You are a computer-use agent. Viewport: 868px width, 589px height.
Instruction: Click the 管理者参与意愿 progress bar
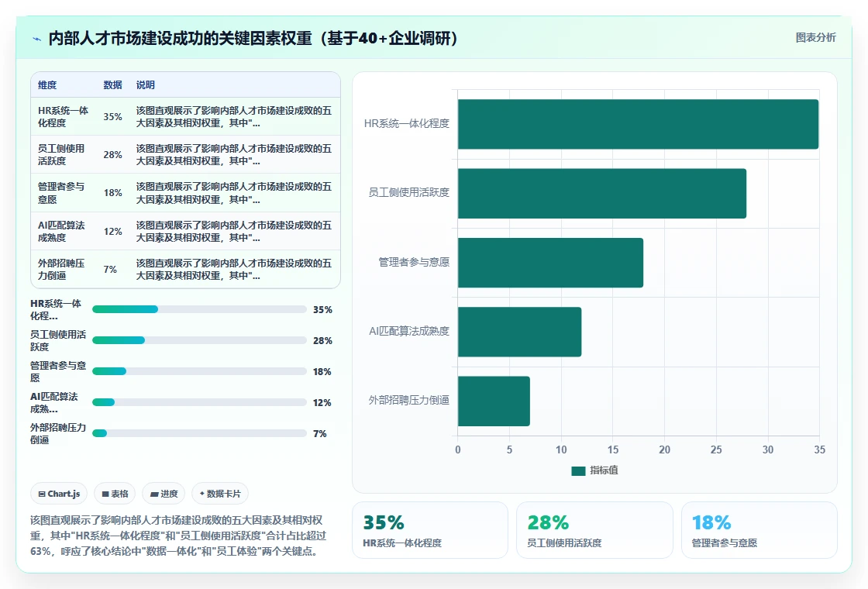coord(199,371)
